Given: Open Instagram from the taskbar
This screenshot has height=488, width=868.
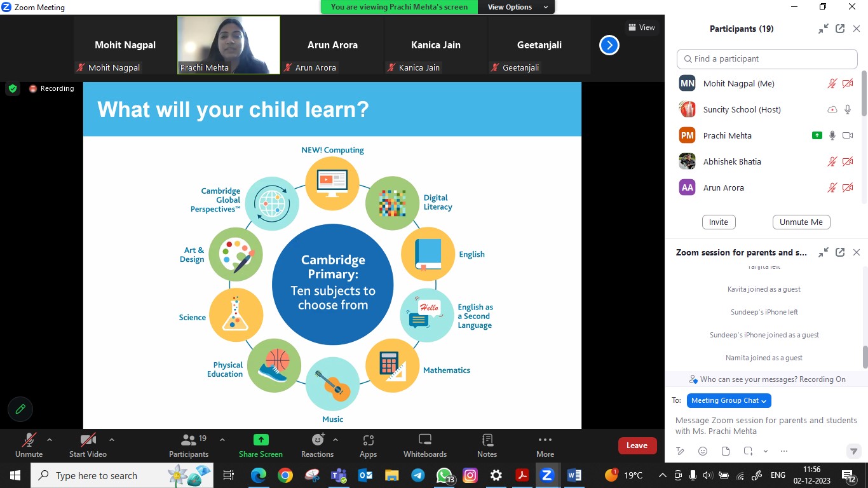Looking at the screenshot, I should 470,475.
